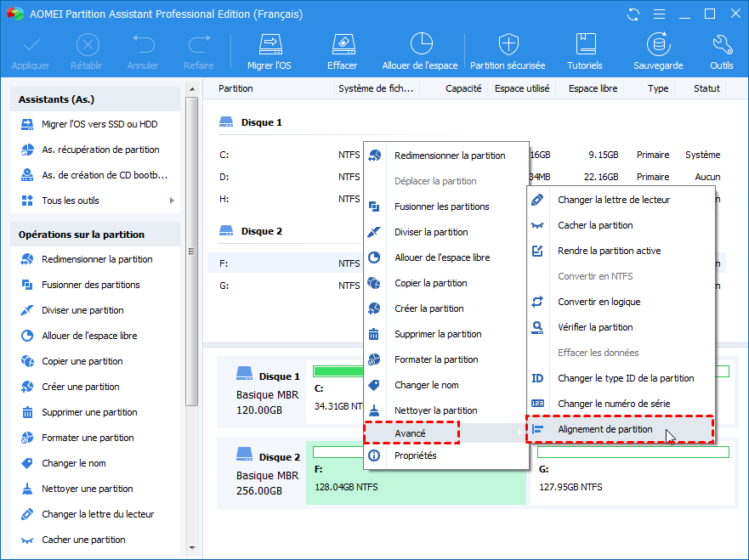Open the Tutoriels book icon

tap(585, 44)
